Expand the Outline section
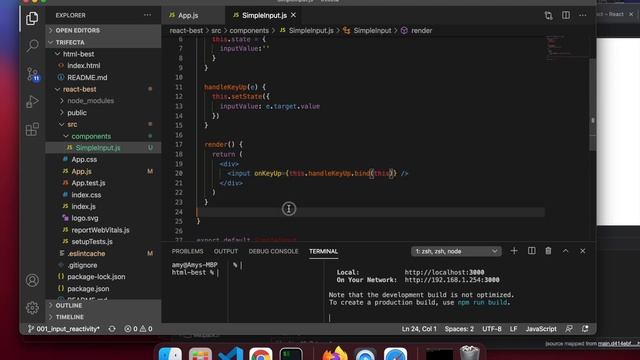Image resolution: width=640 pixels, height=360 pixels. point(103,305)
